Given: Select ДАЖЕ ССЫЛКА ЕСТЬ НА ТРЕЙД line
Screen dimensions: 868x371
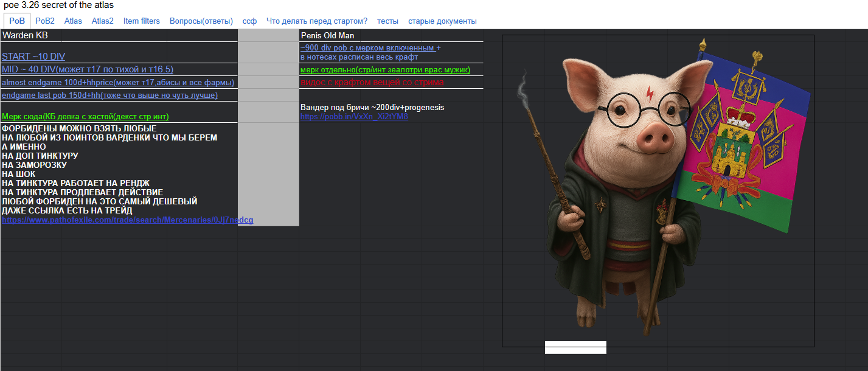Looking at the screenshot, I should (67, 210).
